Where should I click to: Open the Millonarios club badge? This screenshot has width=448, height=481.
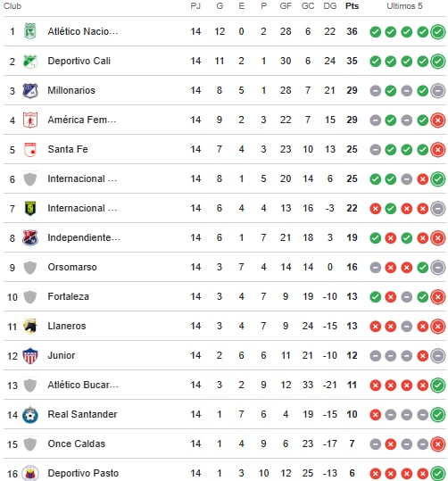click(30, 90)
